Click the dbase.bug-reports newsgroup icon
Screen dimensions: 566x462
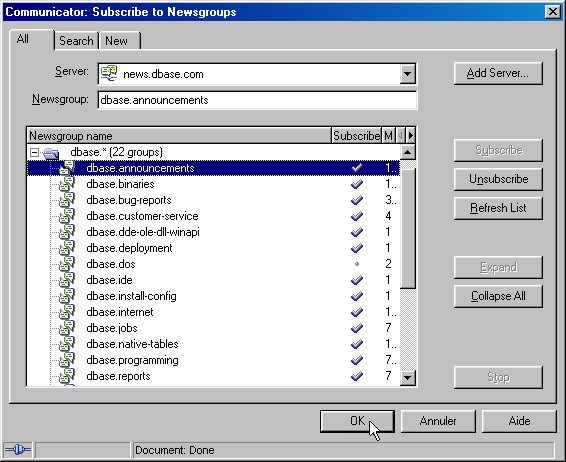[67, 200]
